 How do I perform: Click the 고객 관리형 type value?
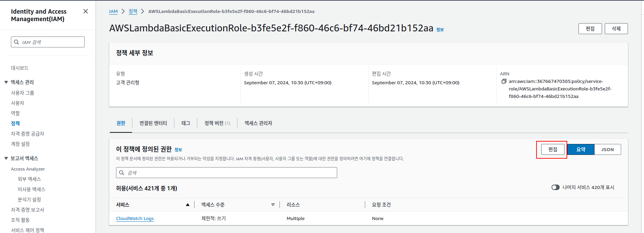click(x=128, y=83)
